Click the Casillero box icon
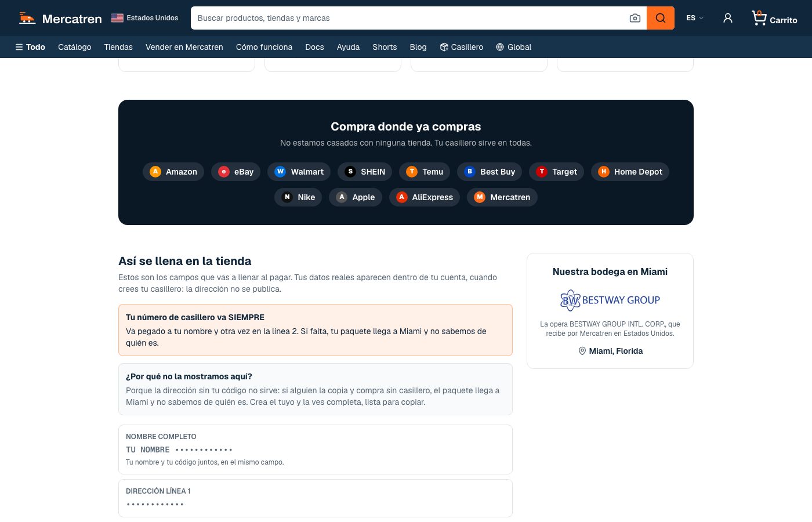 [444, 47]
